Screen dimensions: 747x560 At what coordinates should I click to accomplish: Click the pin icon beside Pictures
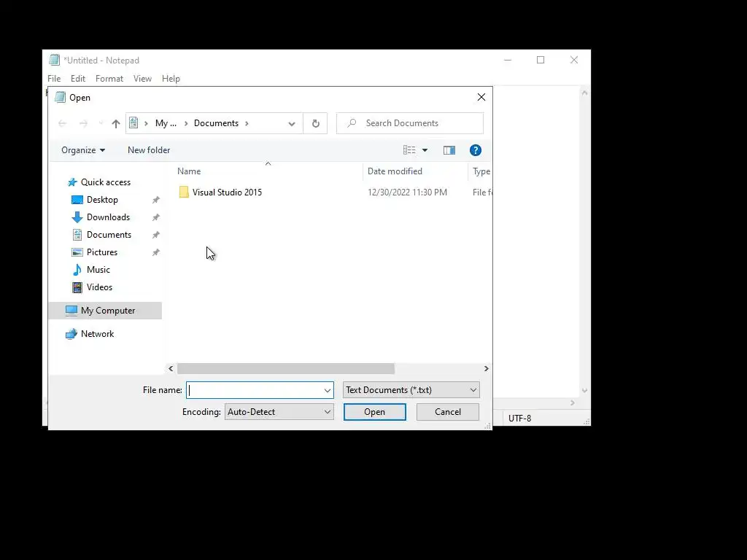pos(156,252)
